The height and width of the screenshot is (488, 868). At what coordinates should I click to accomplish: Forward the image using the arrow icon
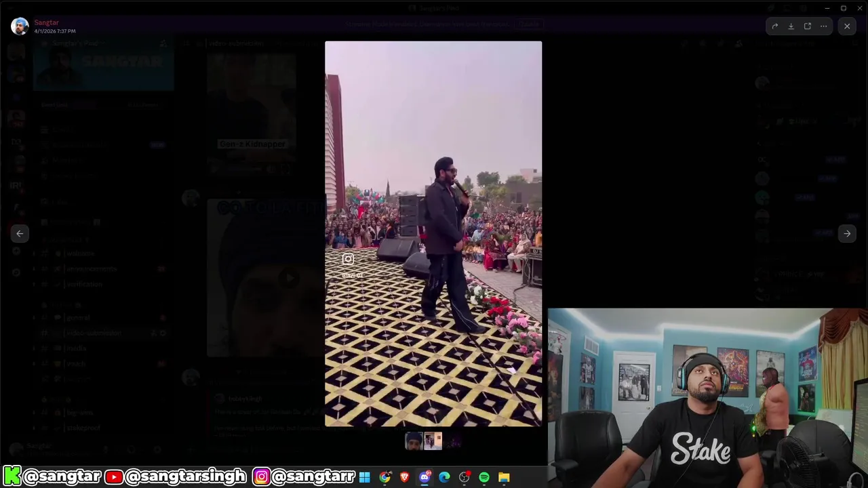point(774,26)
